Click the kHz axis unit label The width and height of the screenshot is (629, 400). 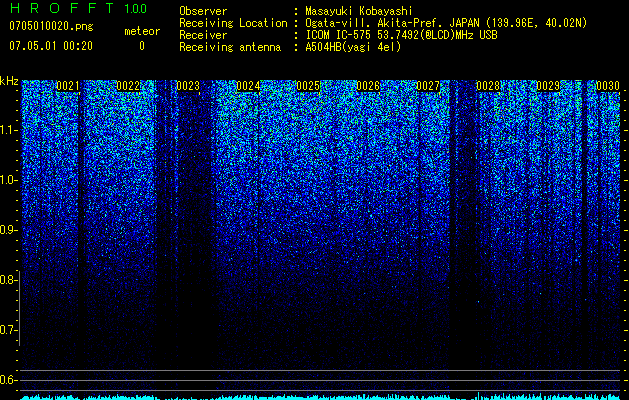tap(9, 81)
